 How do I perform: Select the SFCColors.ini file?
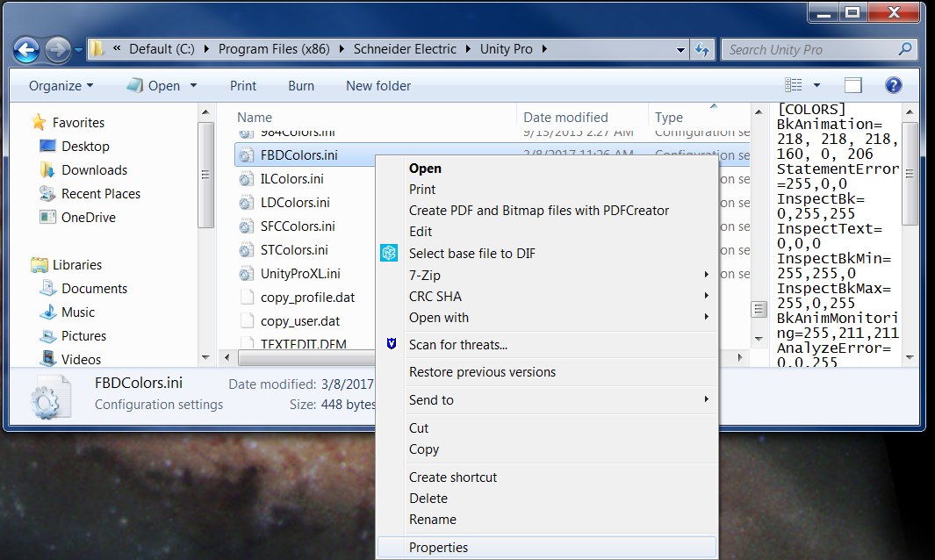[x=298, y=226]
